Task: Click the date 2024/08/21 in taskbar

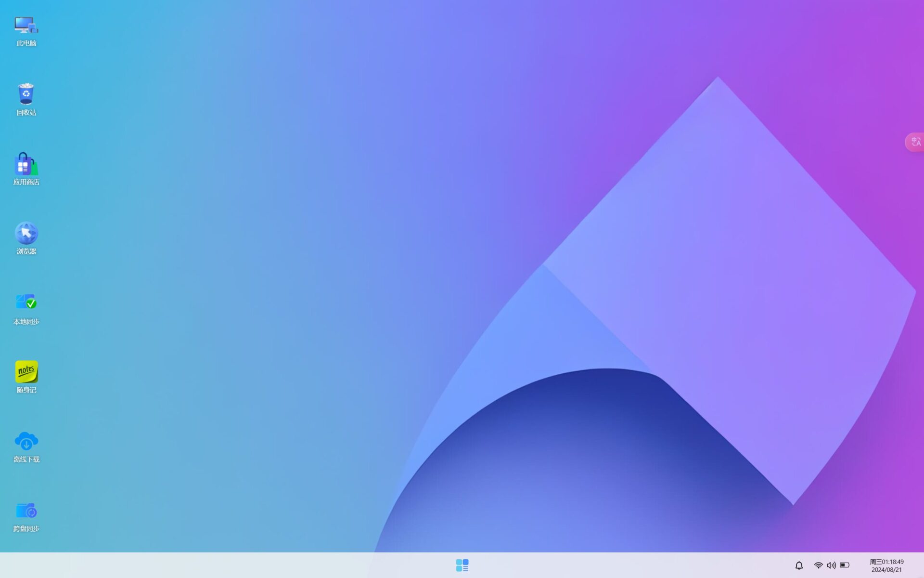Action: point(886,570)
